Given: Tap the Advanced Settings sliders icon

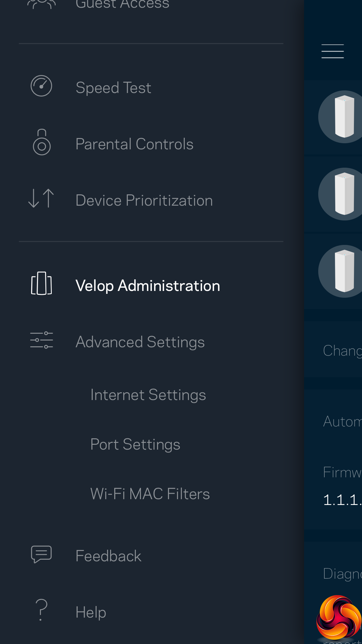Looking at the screenshot, I should click(42, 340).
